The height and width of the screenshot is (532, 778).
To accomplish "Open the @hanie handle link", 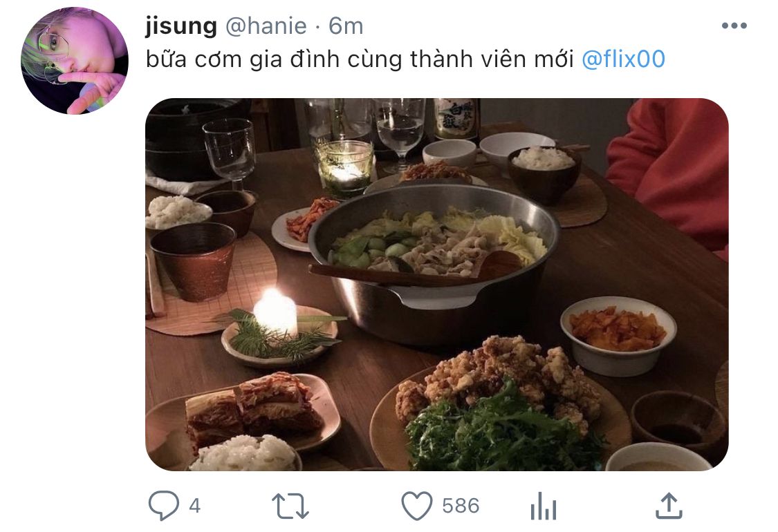I will point(266,26).
